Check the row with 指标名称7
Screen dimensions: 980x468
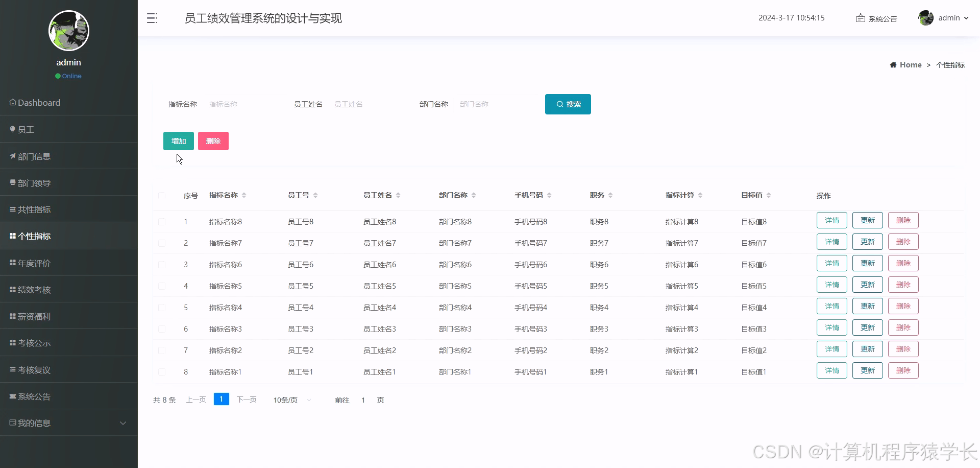coord(162,243)
